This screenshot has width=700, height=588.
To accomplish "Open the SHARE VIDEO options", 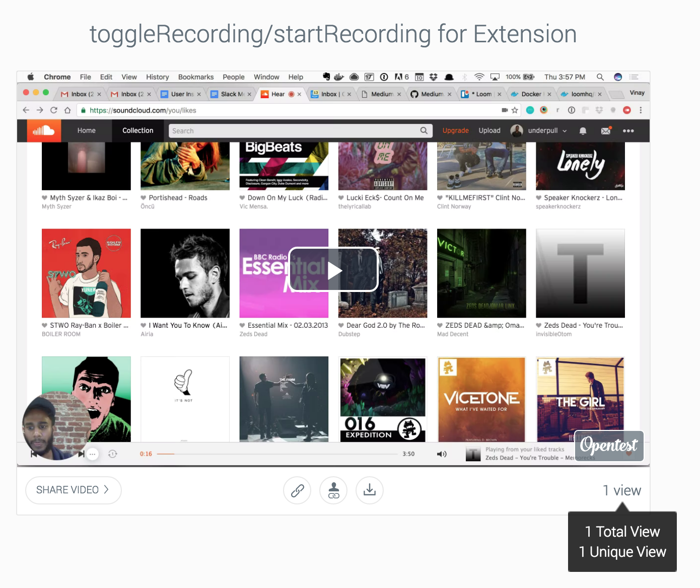I will pyautogui.click(x=74, y=490).
